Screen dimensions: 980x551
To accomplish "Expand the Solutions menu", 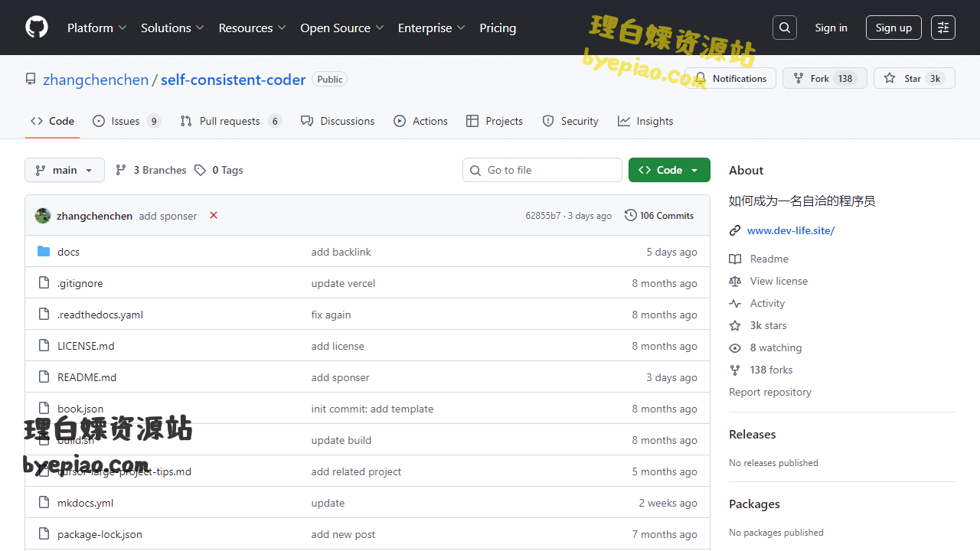I will tap(172, 28).
